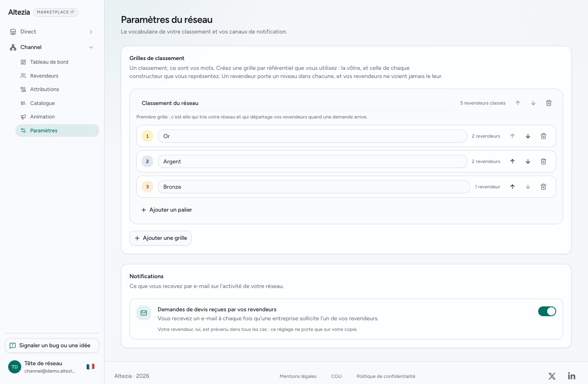Delete the Argent tier
This screenshot has width=588, height=384.
click(543, 161)
